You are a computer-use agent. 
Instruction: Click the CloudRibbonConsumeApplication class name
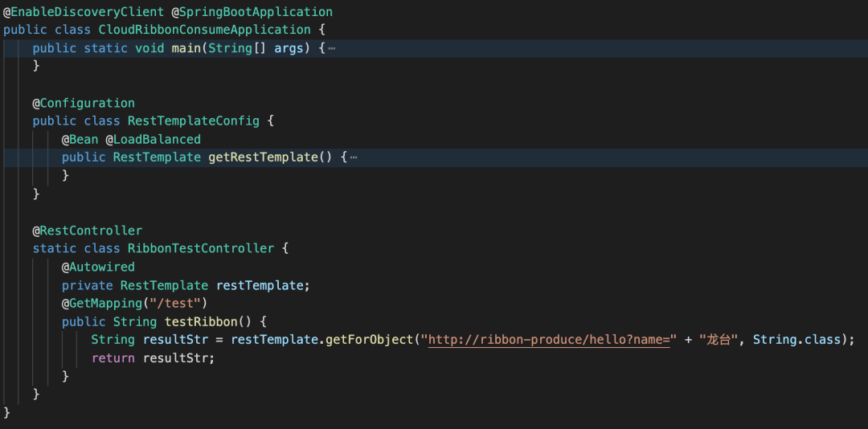coord(204,30)
